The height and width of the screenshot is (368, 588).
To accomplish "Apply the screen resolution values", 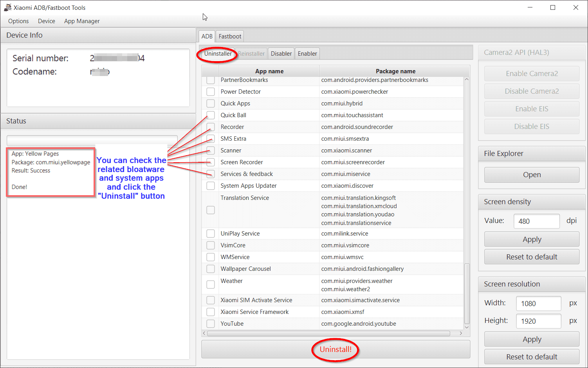I will point(532,339).
